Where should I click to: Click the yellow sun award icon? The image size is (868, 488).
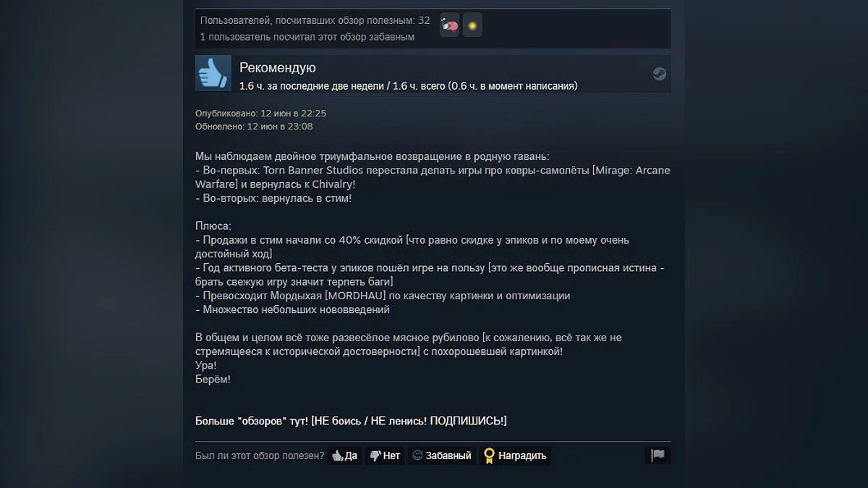coord(472,25)
